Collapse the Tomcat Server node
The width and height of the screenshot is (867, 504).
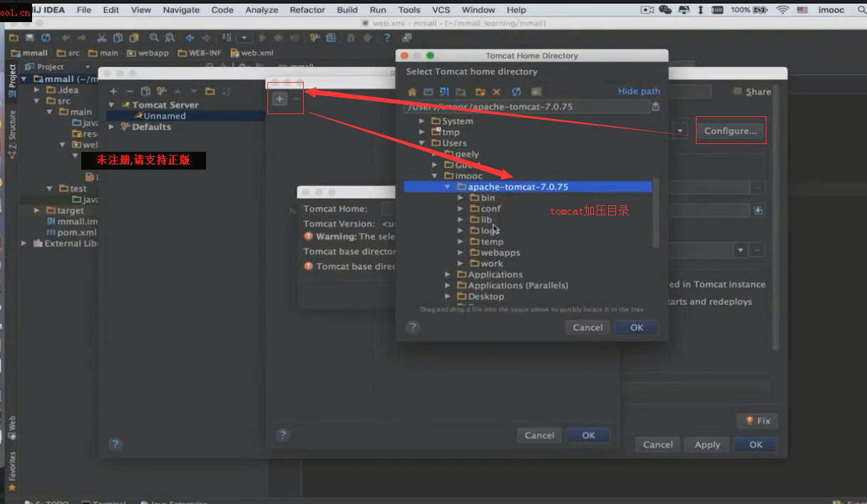click(x=112, y=105)
